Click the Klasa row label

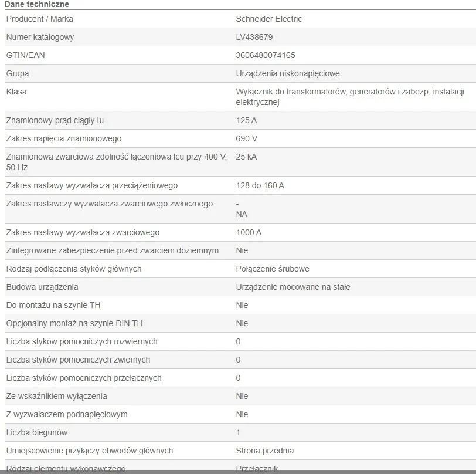pos(16,92)
